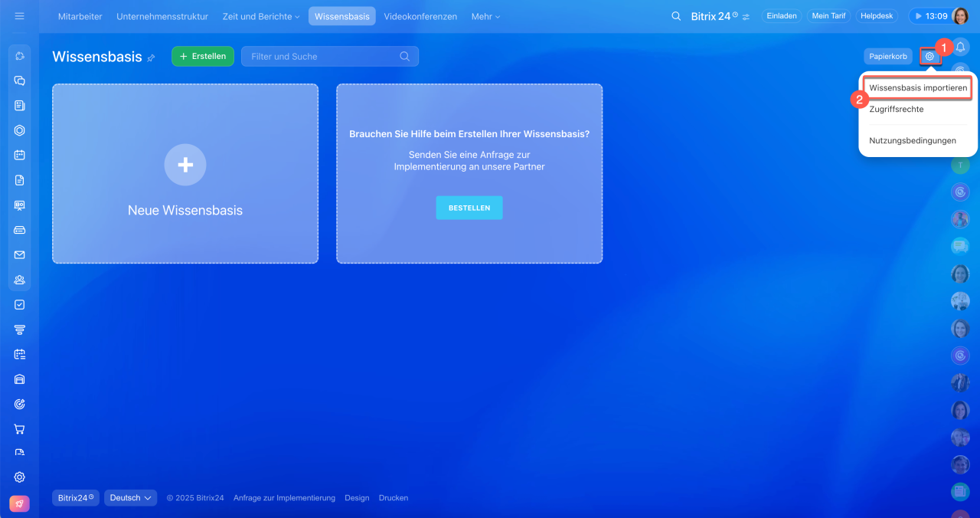Viewport: 980px width, 518px height.
Task: Open the news feed sidebar icon
Action: click(x=20, y=106)
